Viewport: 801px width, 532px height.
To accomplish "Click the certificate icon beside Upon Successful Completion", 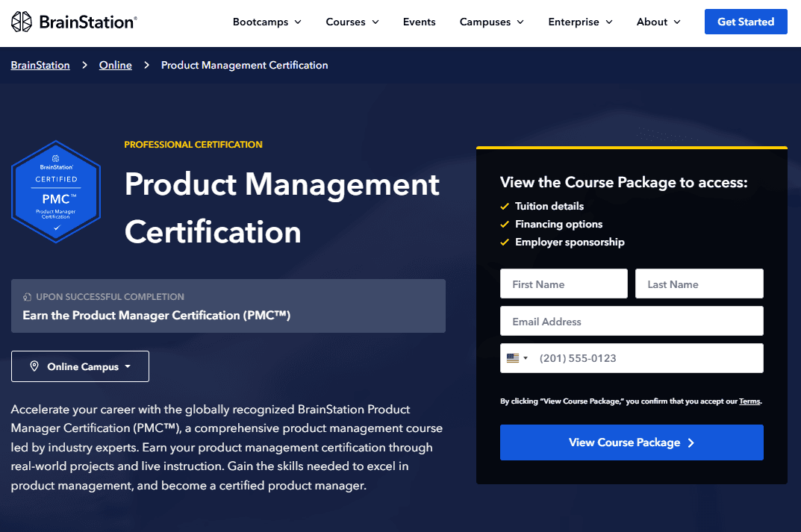I will coord(27,297).
